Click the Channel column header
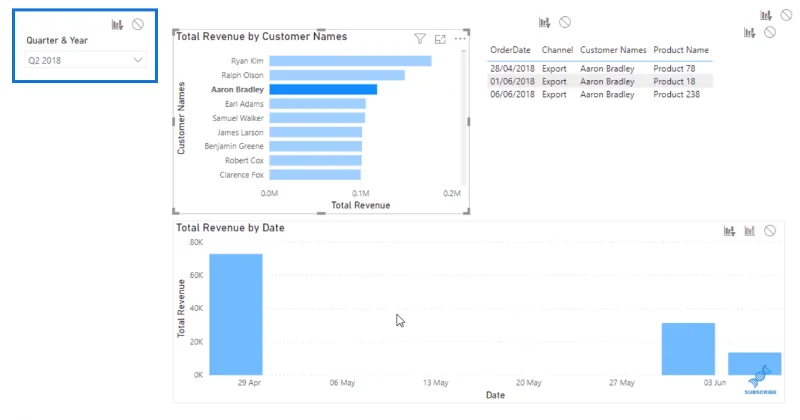The image size is (800, 420). (557, 50)
